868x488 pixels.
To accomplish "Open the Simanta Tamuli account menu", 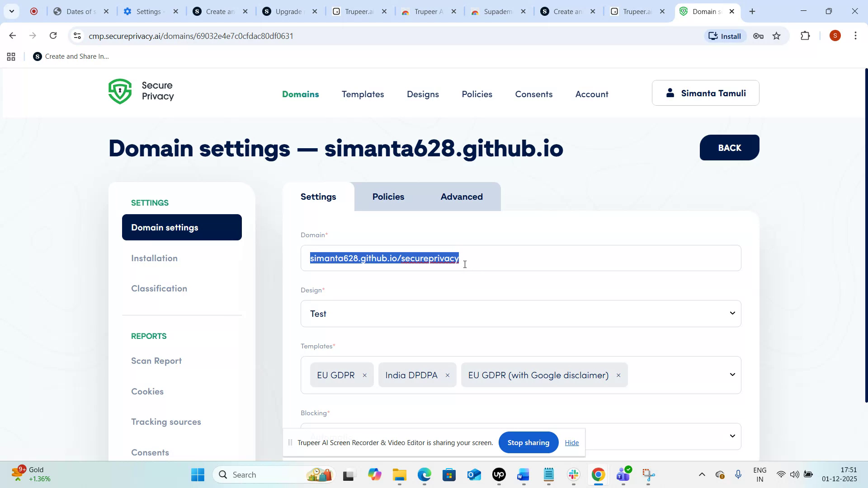I will click(705, 93).
